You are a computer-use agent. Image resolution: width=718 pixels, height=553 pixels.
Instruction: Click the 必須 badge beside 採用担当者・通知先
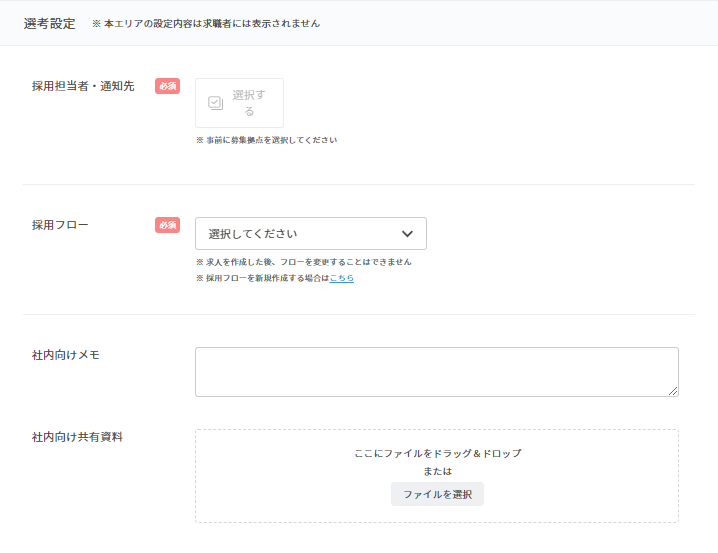(167, 86)
